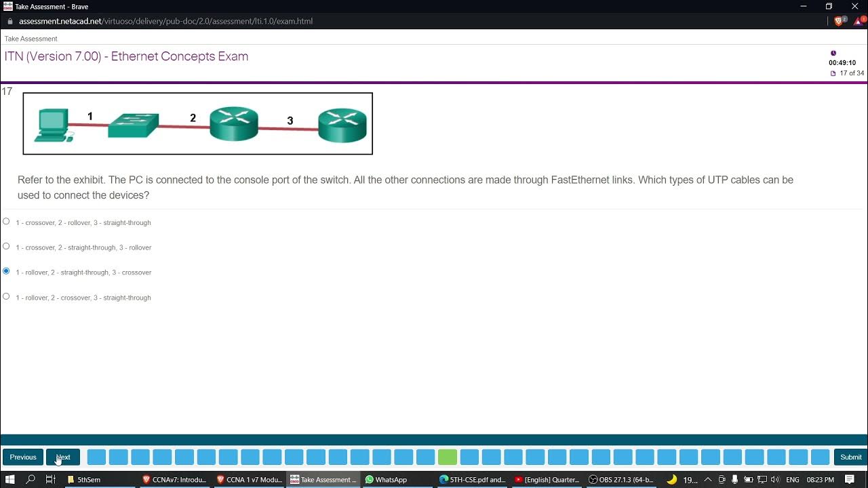Viewport: 868px width, 488px height.
Task: Select answer '1 - crossover, 2 - rollover, 3 - straight-through'
Action: (x=6, y=222)
